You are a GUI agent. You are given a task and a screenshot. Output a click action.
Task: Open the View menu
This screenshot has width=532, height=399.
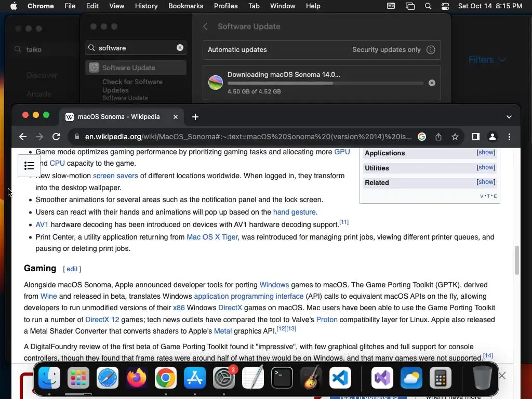[x=116, y=6]
